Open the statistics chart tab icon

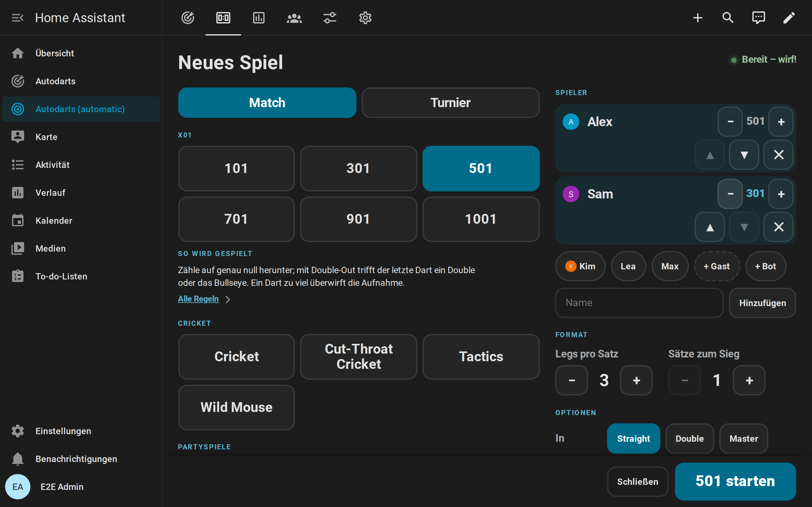(259, 17)
